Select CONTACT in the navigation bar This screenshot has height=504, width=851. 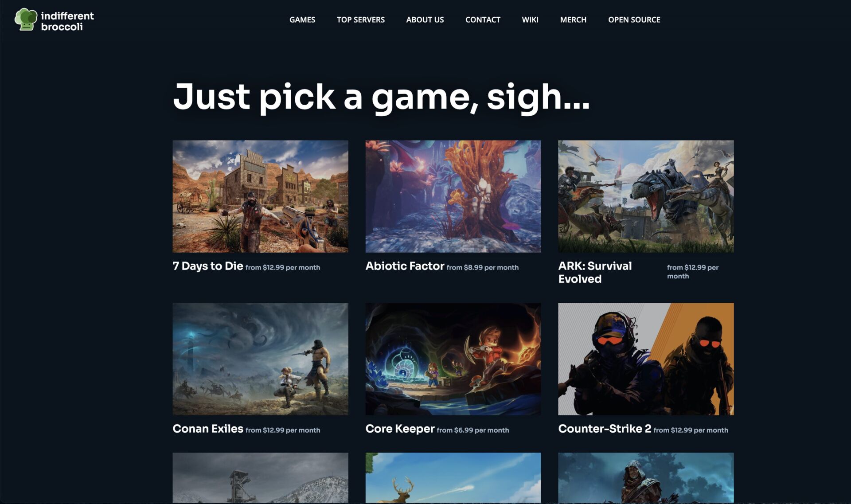(483, 20)
